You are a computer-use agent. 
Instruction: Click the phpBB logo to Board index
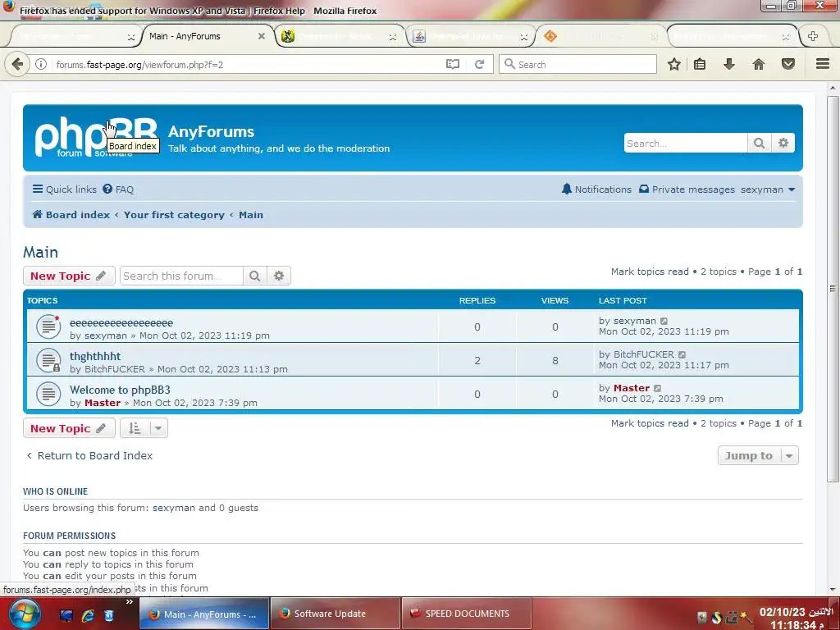97,136
